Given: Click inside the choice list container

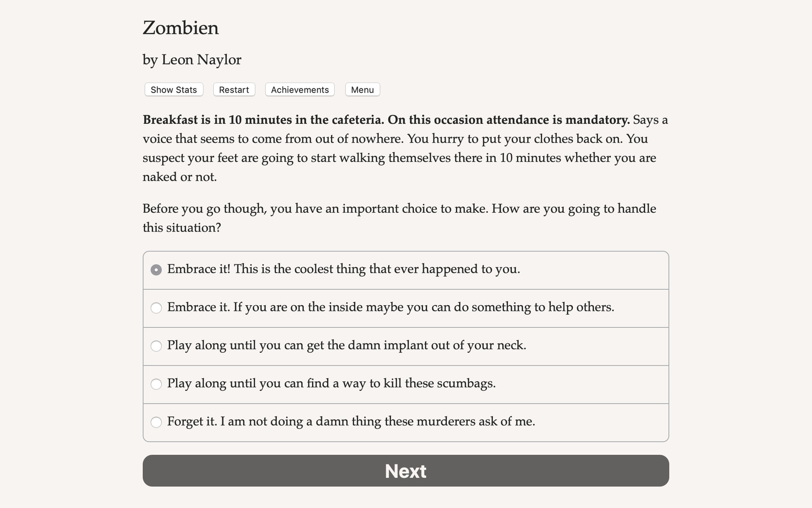Looking at the screenshot, I should pyautogui.click(x=406, y=346).
